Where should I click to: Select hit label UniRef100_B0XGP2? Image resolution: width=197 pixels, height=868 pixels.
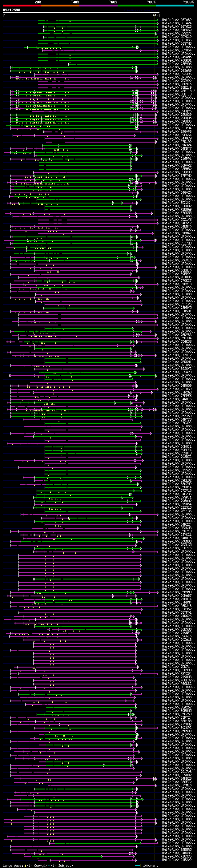coord(177,728)
